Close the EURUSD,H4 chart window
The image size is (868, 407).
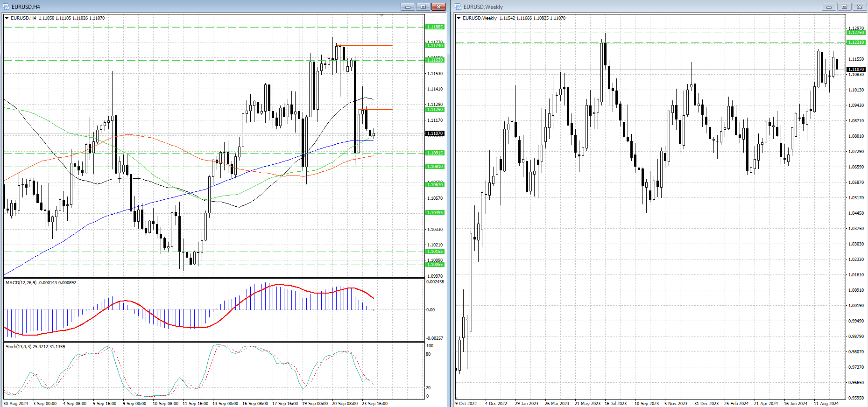click(438, 7)
